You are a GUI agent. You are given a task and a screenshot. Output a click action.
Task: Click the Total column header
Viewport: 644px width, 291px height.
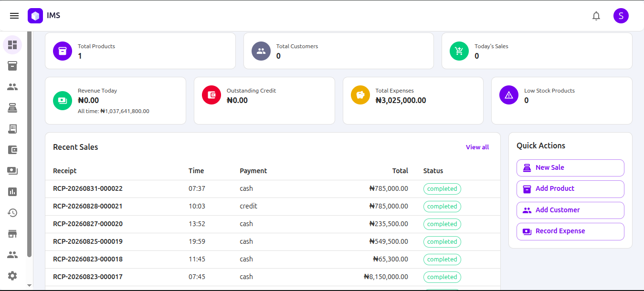(400, 171)
